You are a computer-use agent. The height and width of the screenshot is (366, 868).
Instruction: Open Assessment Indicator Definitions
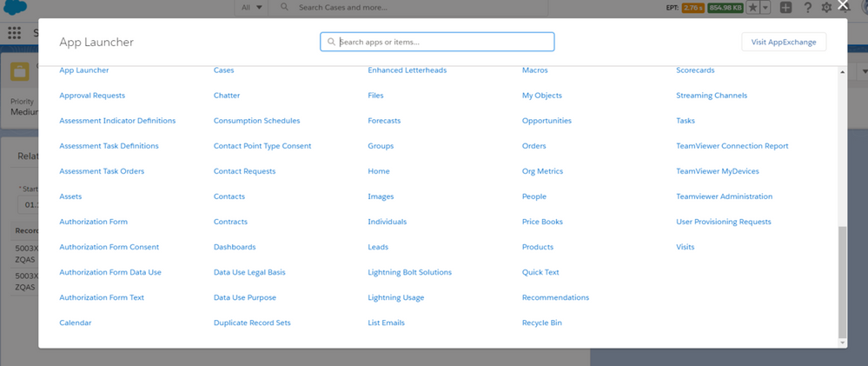point(117,121)
